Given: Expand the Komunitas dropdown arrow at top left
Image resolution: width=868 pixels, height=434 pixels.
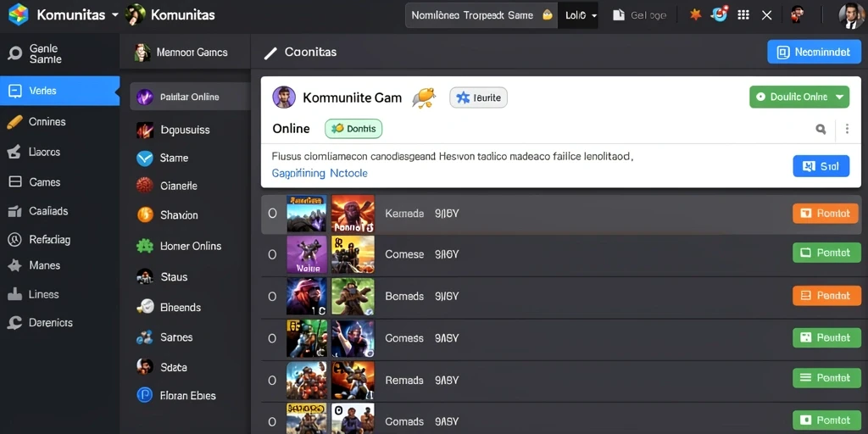Looking at the screenshot, I should coord(115,15).
